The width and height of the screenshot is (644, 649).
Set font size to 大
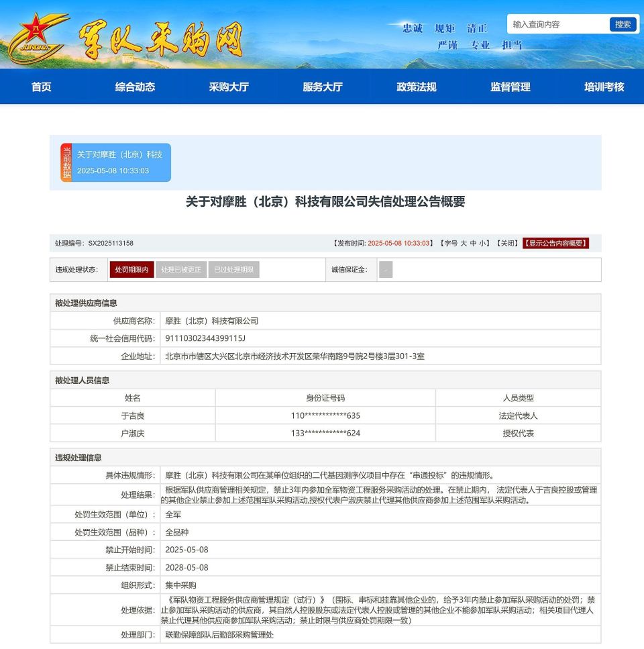464,244
